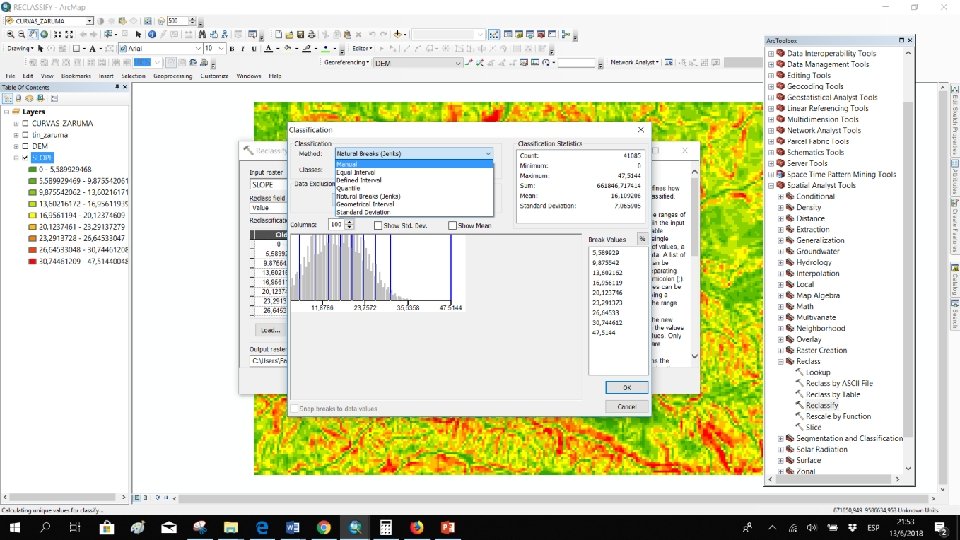
Task: Choose Equal Interval in the method list
Action: pyautogui.click(x=357, y=172)
